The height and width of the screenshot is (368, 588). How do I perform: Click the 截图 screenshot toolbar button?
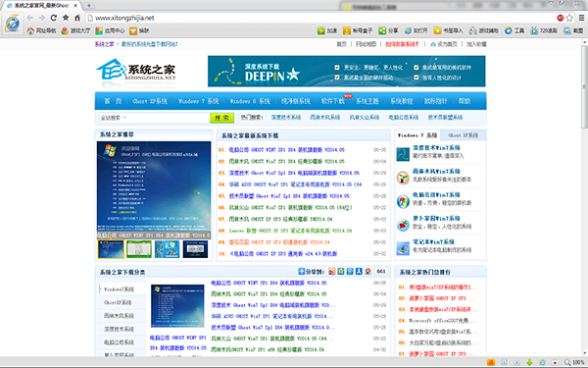[573, 30]
